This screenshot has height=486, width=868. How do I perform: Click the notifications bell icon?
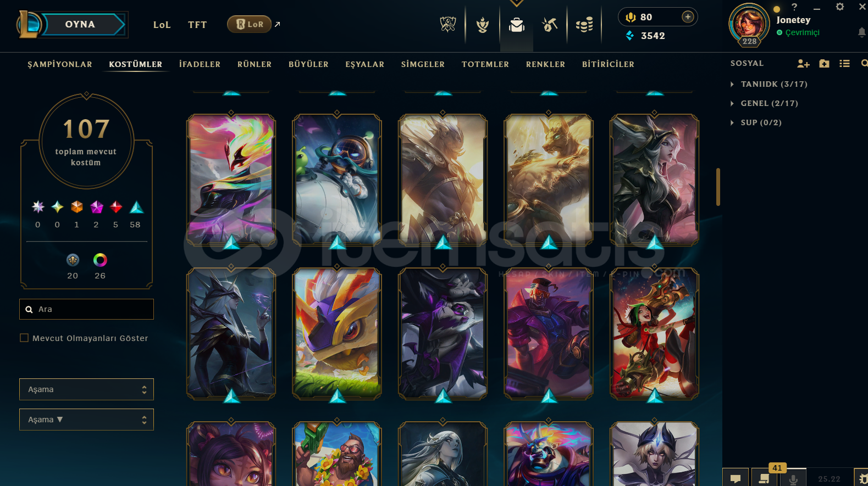861,33
